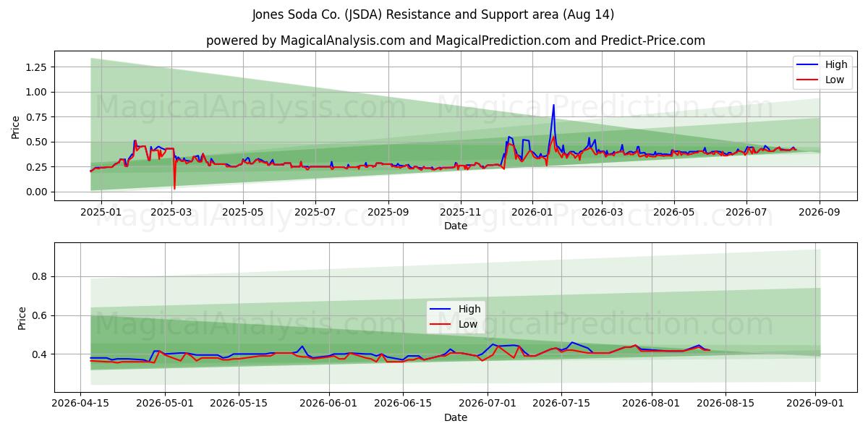Click the '2026-06-01' x-axis label in the bottom chart
The height and width of the screenshot is (434, 868).
329,404
